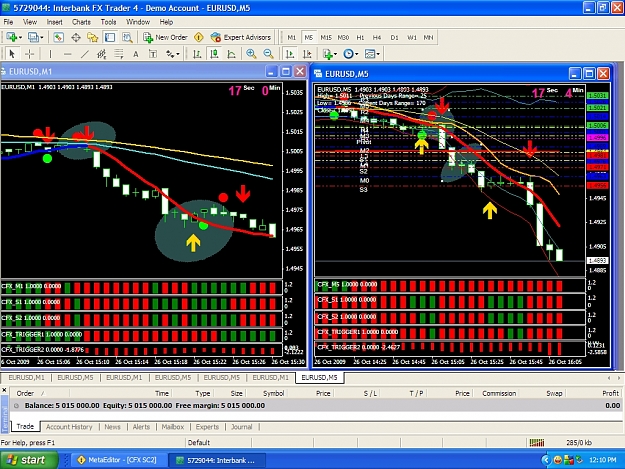
Task: Open the Alerts terminal tab
Action: [x=141, y=427]
